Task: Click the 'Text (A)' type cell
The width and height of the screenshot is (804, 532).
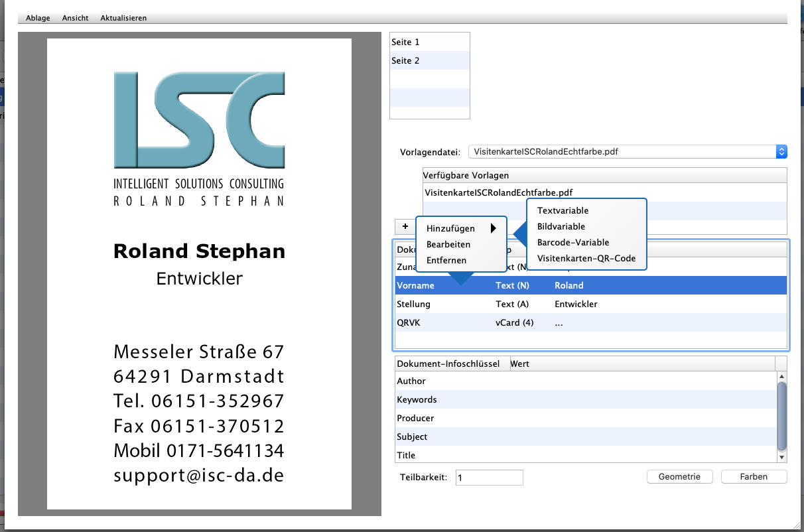Action: (x=512, y=304)
